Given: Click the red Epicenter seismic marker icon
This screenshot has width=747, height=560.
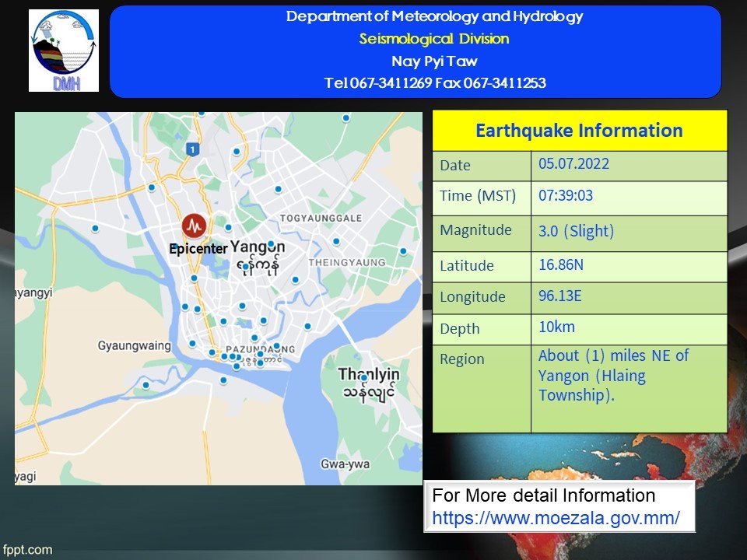Looking at the screenshot, I should [194, 226].
